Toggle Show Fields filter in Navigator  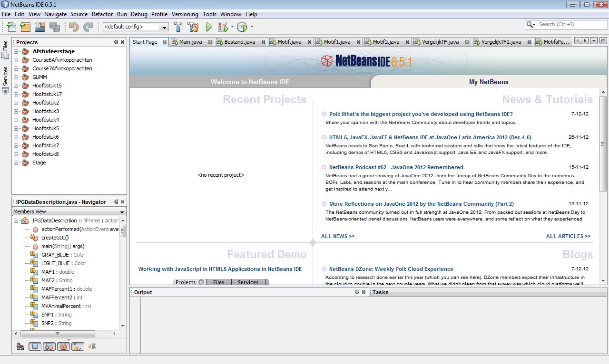coord(35,346)
